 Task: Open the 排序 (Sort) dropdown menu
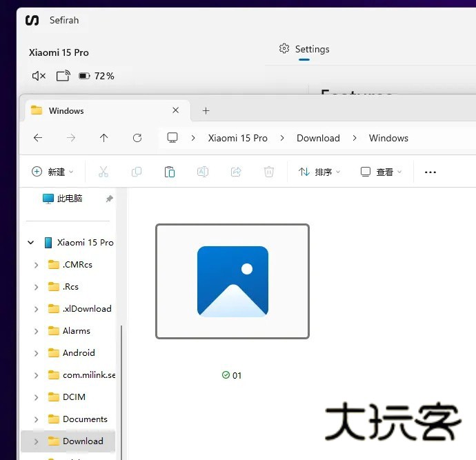pos(319,172)
